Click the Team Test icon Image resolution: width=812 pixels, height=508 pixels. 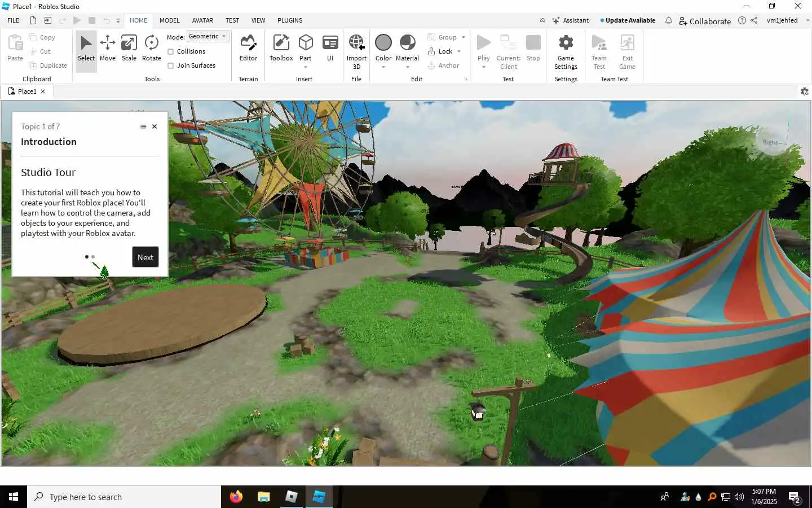tap(599, 43)
